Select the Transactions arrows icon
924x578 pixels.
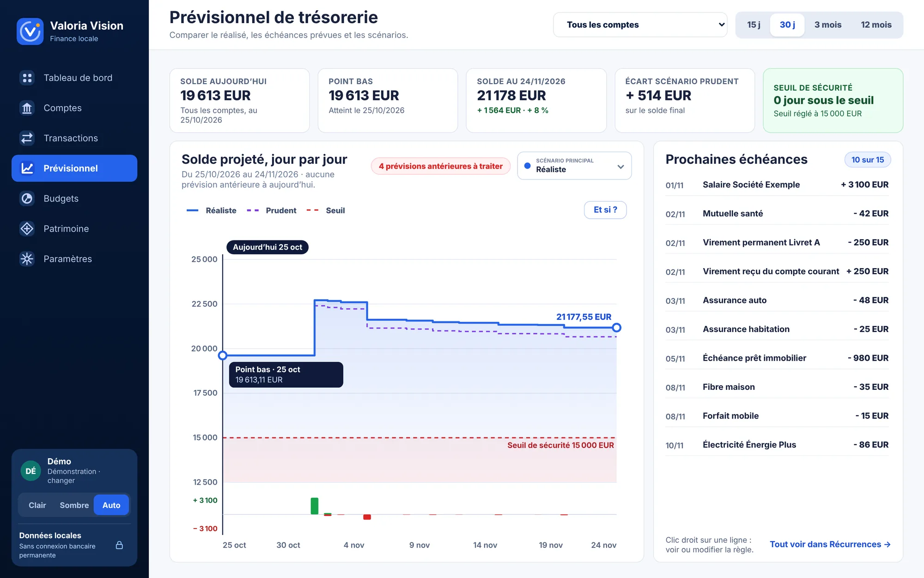coord(27,138)
